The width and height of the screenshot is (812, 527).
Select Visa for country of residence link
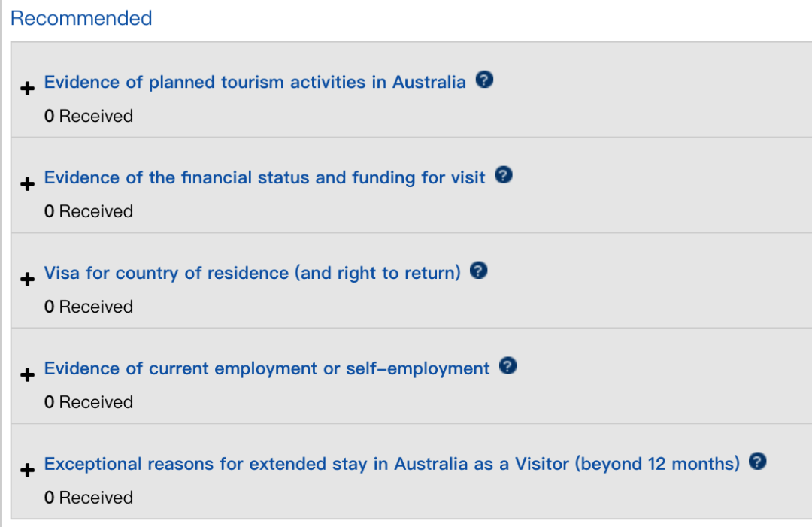click(252, 273)
